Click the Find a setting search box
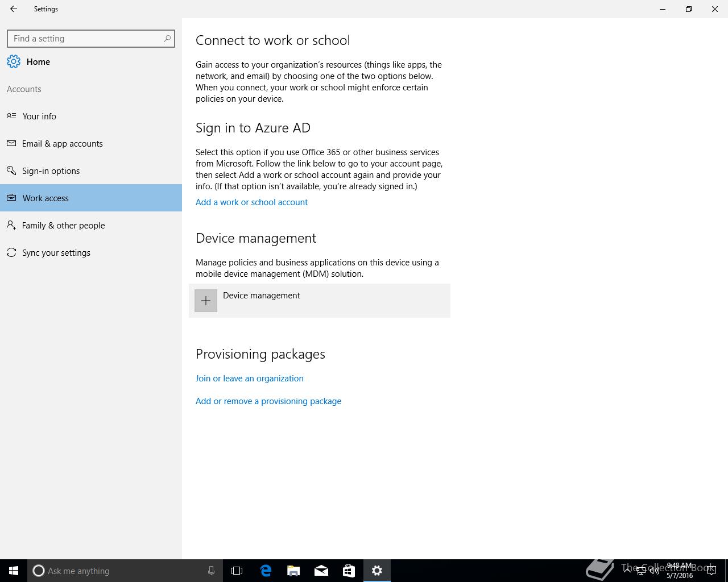 click(x=91, y=39)
